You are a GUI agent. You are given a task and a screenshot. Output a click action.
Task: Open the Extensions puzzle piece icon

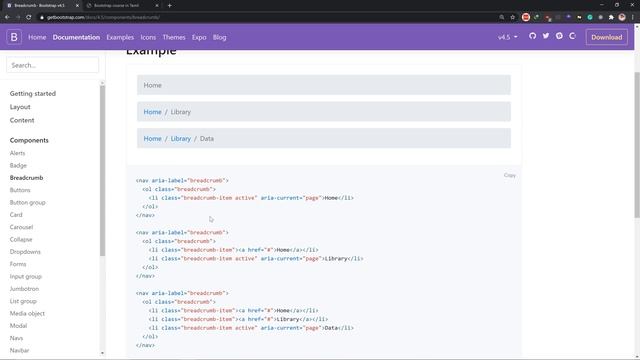[611, 17]
